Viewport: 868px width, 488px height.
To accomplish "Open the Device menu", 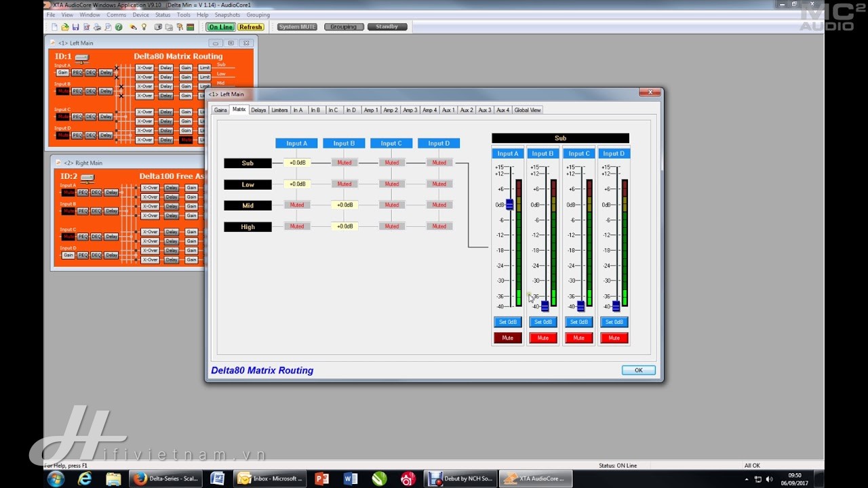I will [140, 14].
